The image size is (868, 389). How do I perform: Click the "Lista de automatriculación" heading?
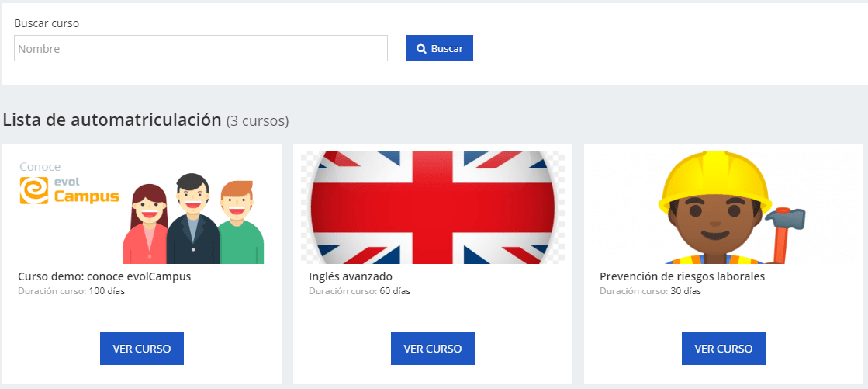point(112,120)
